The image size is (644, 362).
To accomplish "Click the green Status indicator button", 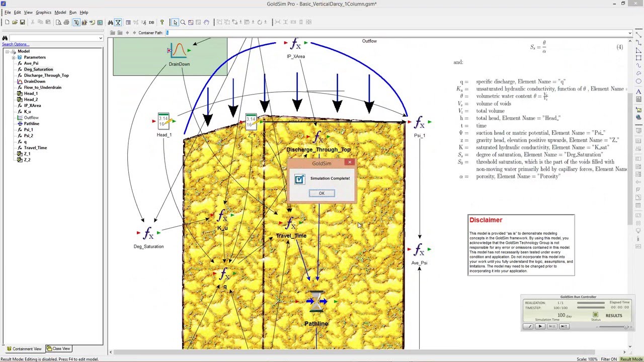I will point(596,315).
